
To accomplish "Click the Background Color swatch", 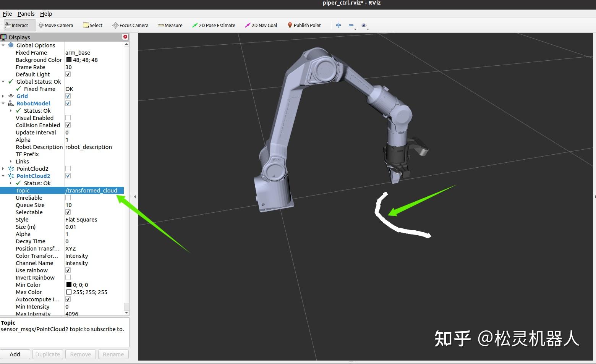I will pyautogui.click(x=69, y=60).
